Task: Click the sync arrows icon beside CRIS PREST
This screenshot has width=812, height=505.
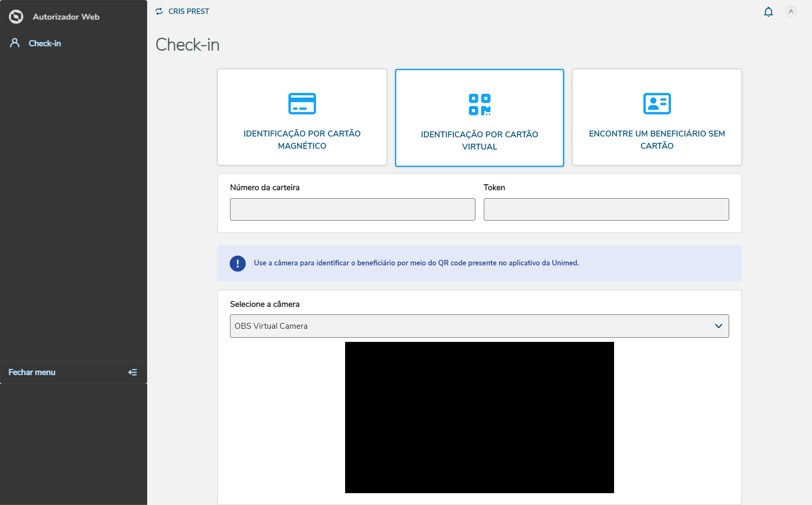Action: pyautogui.click(x=159, y=11)
